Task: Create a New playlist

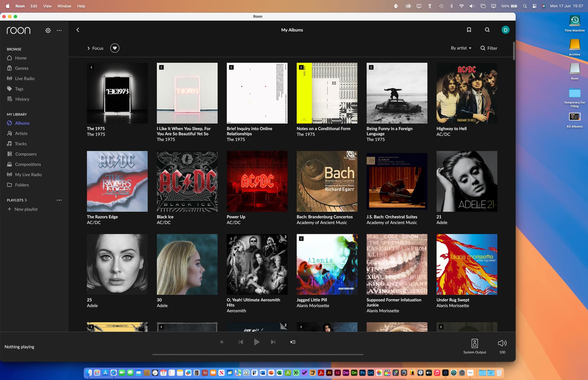Action: coord(22,209)
